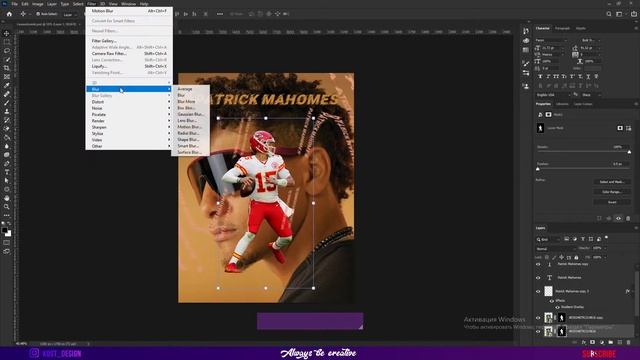The image size is (640, 360).
Task: Select the bottom layer's mask thumbnail
Action: point(562,331)
